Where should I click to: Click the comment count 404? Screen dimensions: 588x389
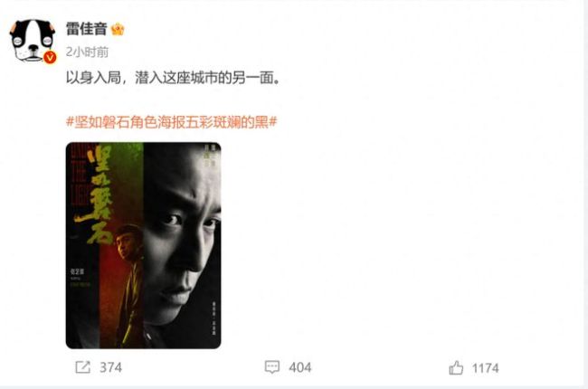tap(300, 367)
